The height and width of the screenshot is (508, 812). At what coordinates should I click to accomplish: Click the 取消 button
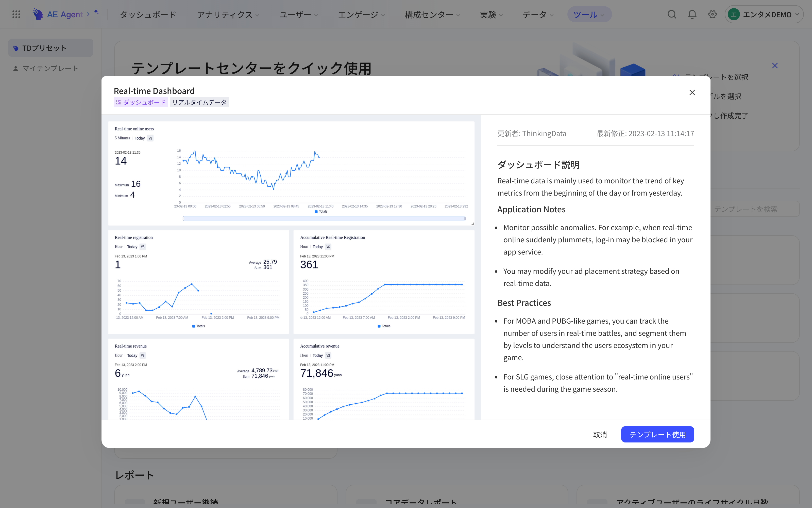click(x=600, y=434)
